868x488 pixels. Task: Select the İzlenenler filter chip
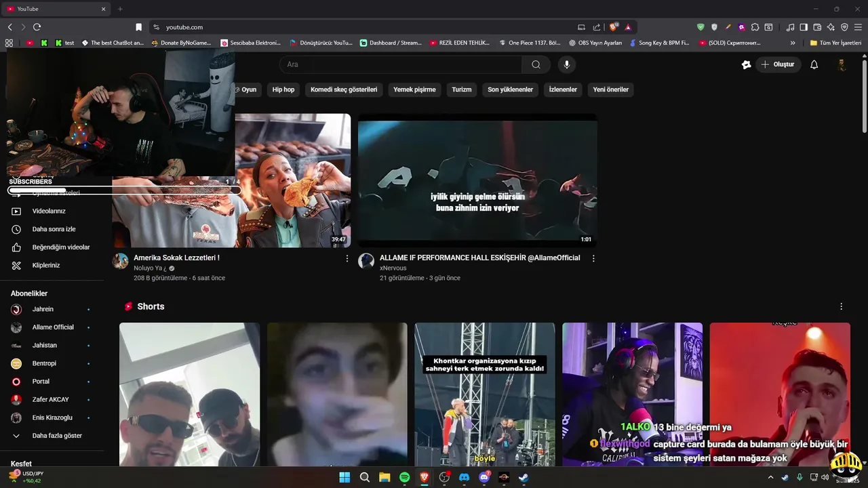click(563, 89)
